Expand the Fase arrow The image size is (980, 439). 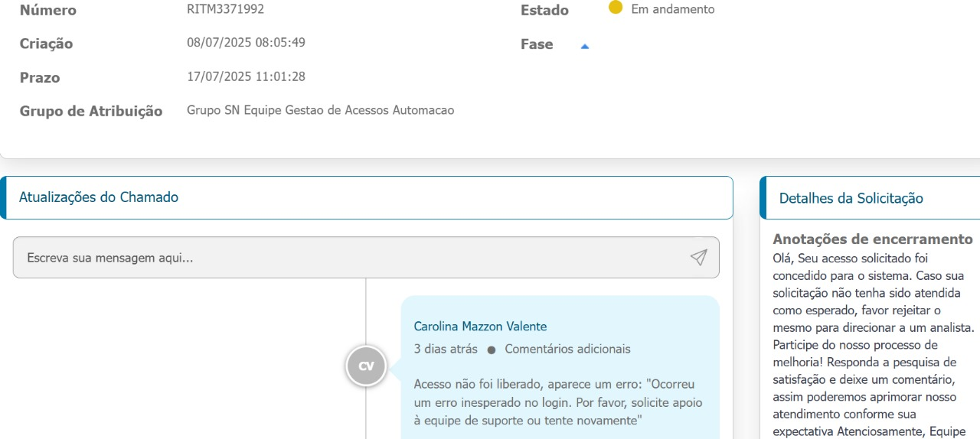tap(585, 47)
